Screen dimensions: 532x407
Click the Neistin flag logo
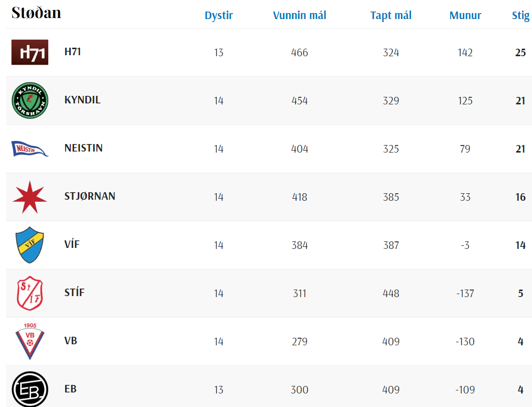(x=30, y=149)
